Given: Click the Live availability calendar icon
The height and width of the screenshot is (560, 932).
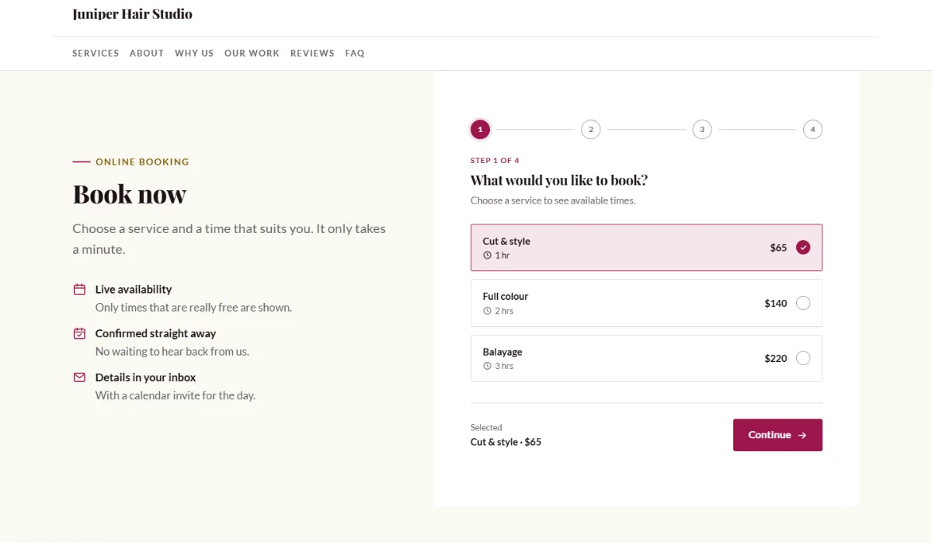Looking at the screenshot, I should click(x=79, y=290).
